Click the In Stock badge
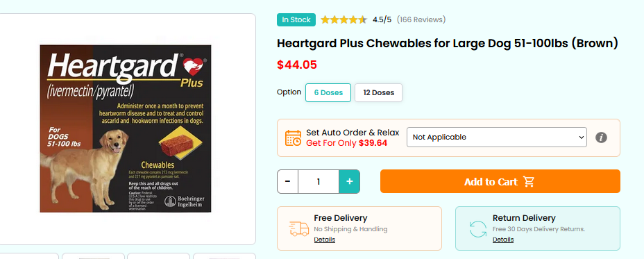 click(x=296, y=19)
